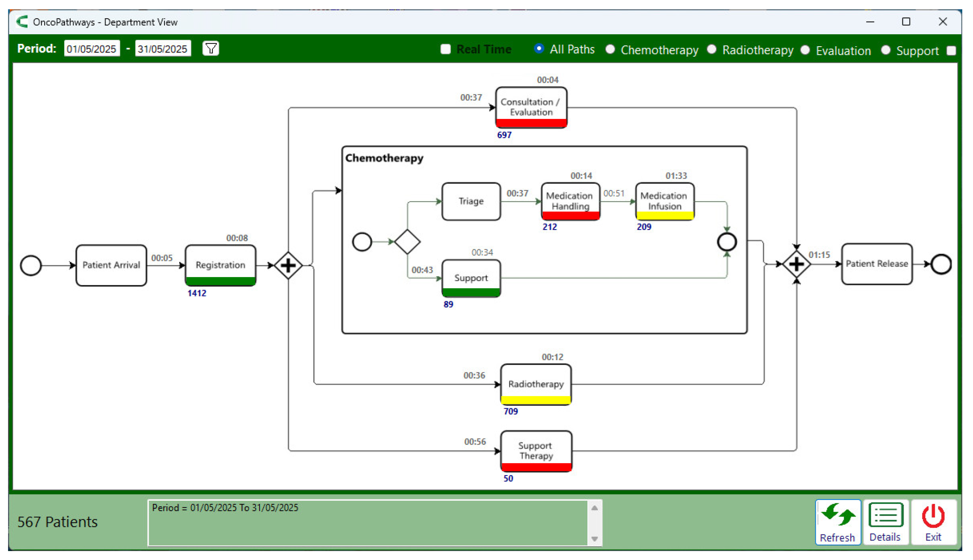Click the period start date field
Image resolution: width=973 pixels, height=560 pixels.
[x=92, y=49]
